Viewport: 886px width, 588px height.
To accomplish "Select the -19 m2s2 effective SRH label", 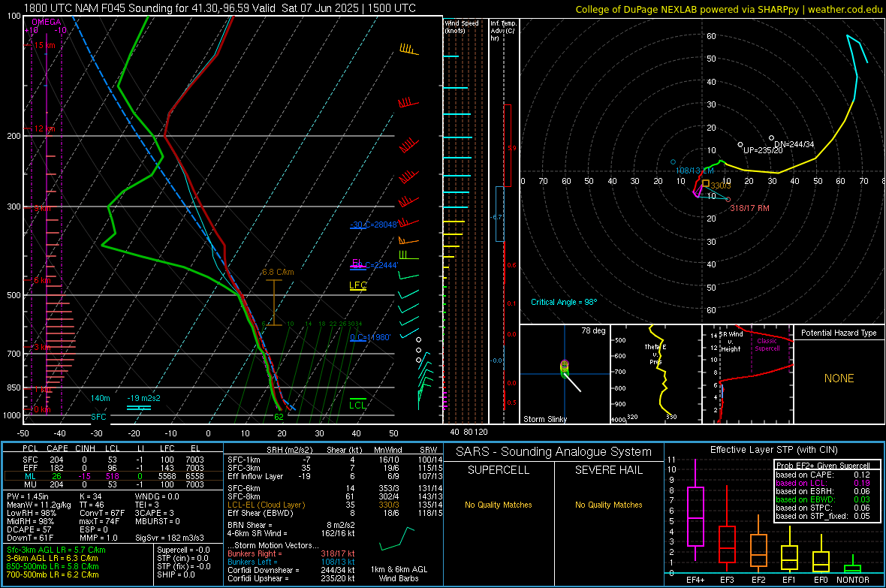I will coord(143,398).
